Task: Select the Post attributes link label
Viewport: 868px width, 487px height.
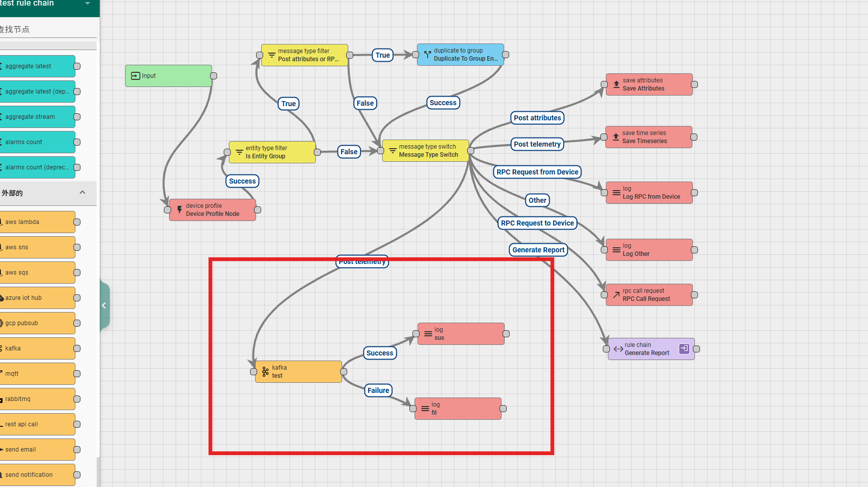Action: (537, 118)
